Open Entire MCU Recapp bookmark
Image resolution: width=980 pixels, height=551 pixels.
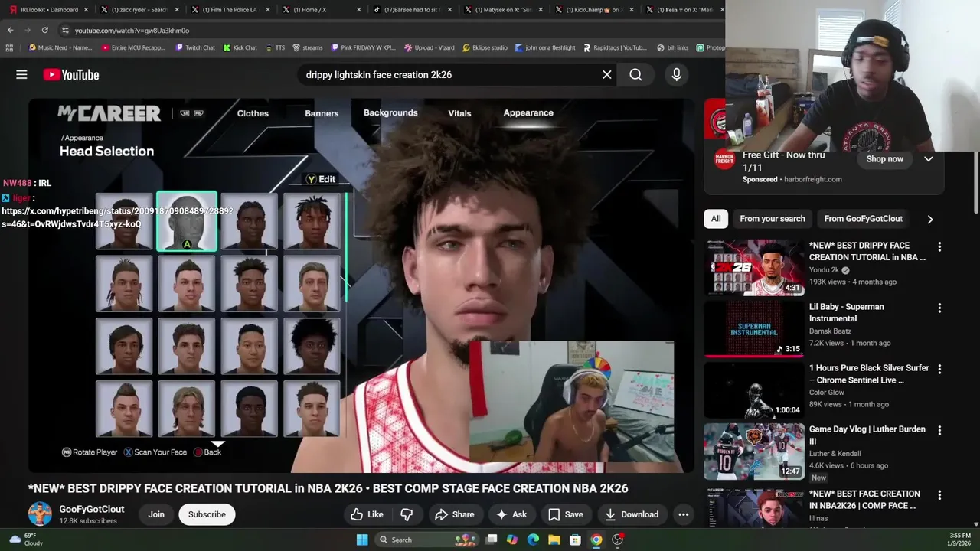click(x=133, y=47)
